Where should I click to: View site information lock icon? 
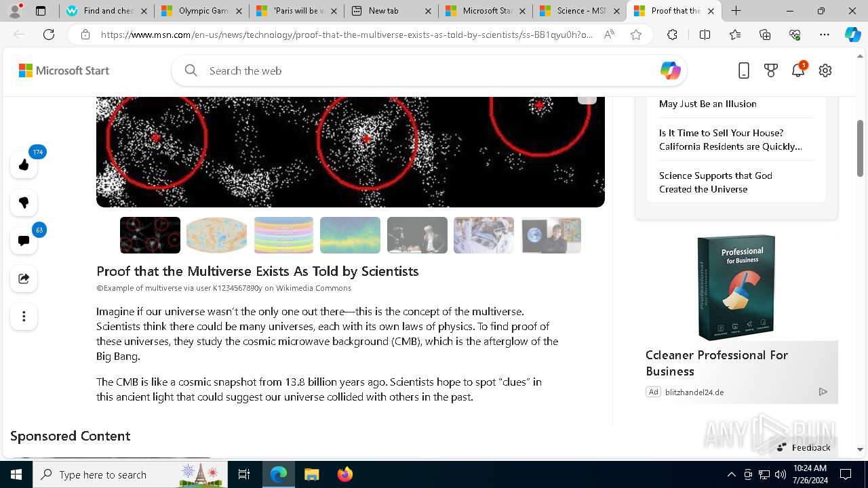click(x=85, y=35)
